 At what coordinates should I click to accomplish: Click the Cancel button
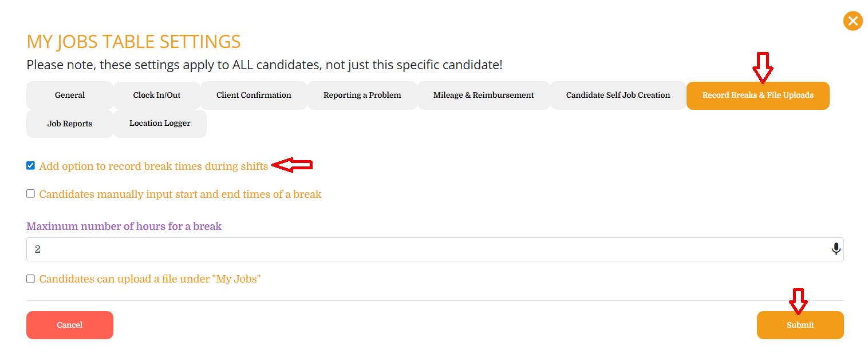pyautogui.click(x=70, y=325)
